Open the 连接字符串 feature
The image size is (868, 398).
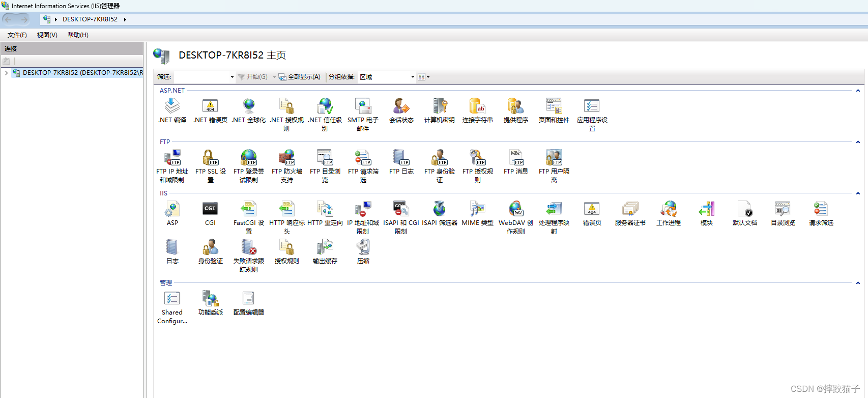pos(478,110)
